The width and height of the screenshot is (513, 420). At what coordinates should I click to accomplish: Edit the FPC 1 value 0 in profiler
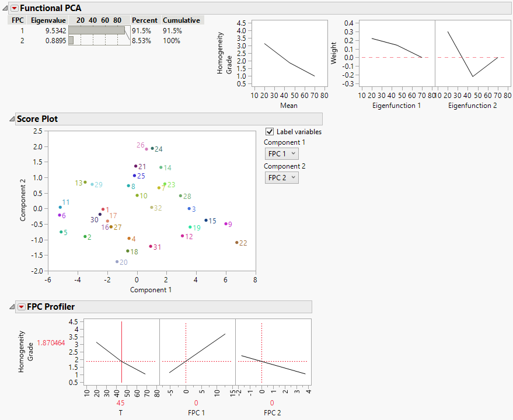196,403
